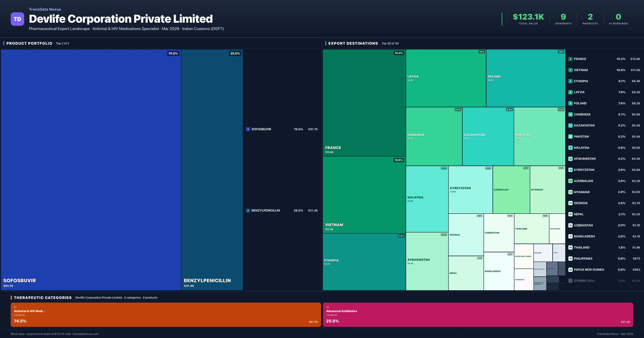Click the Malaysia rank 9 badge

coord(570,148)
